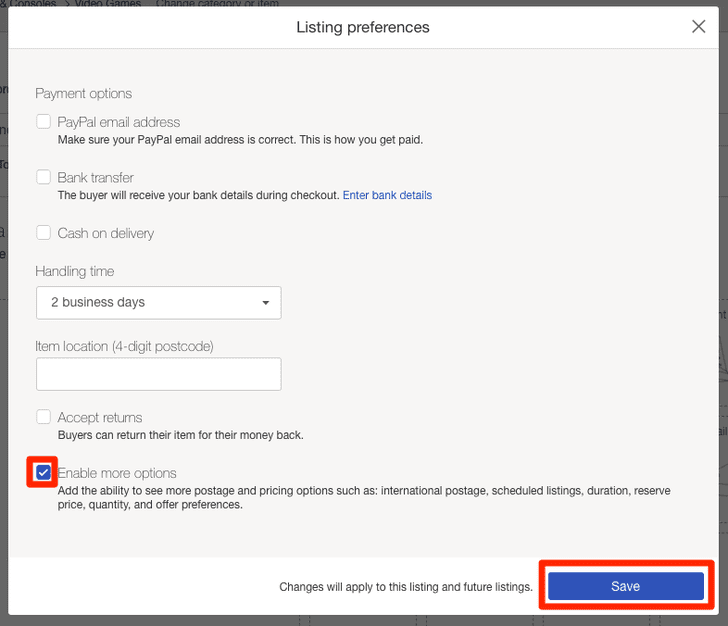This screenshot has width=728, height=626.
Task: Click 'Add the ability to see more postage' description
Action: point(364,497)
